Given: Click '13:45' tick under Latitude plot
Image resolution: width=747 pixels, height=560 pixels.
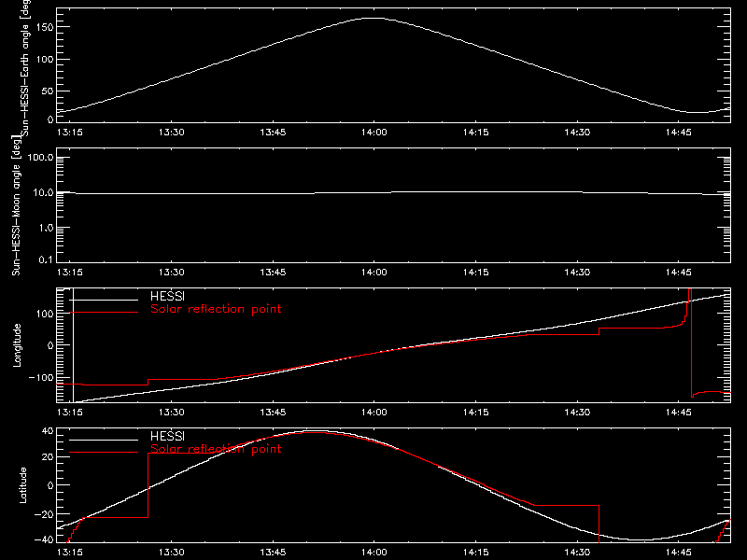Looking at the screenshot, I should click(273, 553).
